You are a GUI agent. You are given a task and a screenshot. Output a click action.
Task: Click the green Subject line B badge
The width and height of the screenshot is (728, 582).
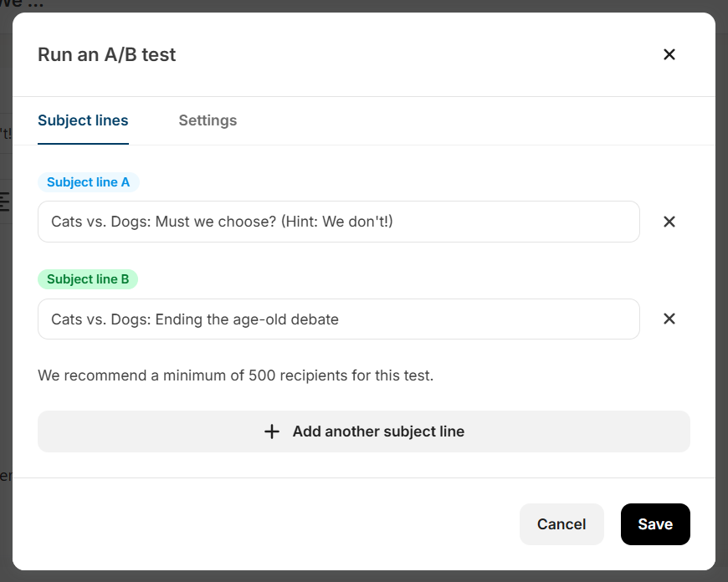88,279
